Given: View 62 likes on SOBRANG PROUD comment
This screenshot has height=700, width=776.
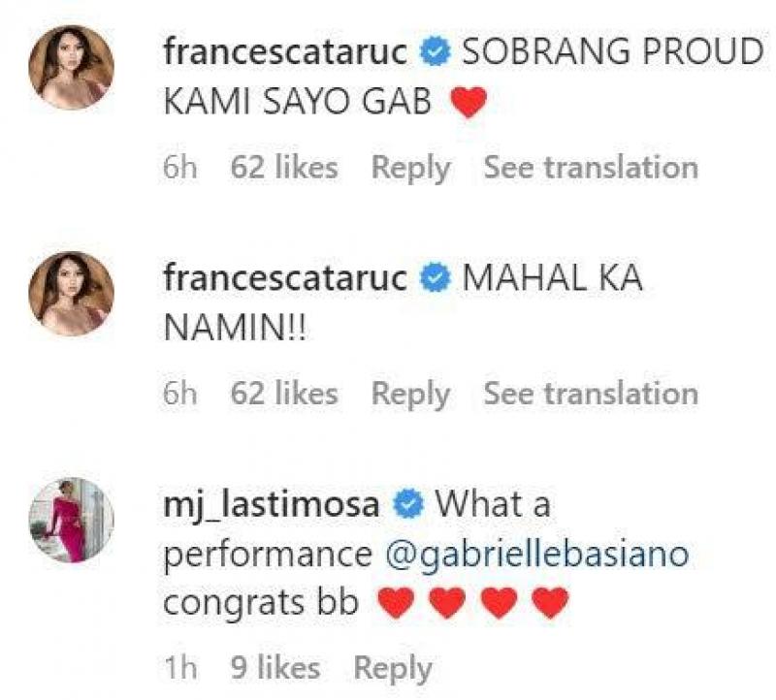Looking at the screenshot, I should click(283, 168).
